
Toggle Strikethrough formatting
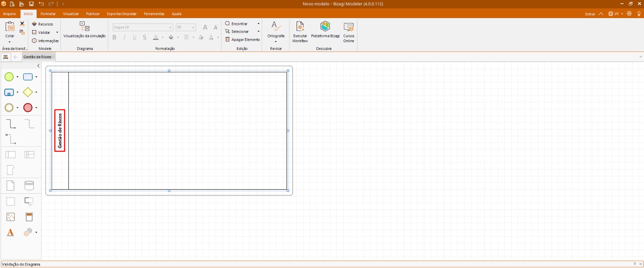pyautogui.click(x=144, y=37)
